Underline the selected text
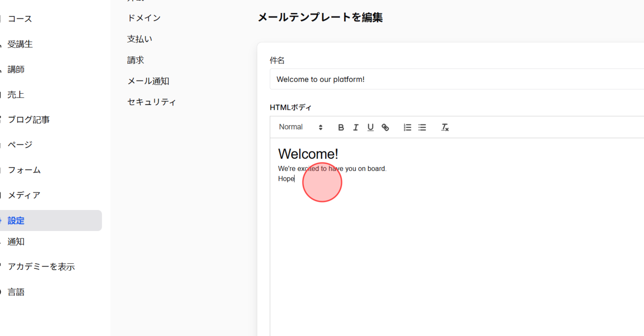The width and height of the screenshot is (644, 336). point(370,127)
